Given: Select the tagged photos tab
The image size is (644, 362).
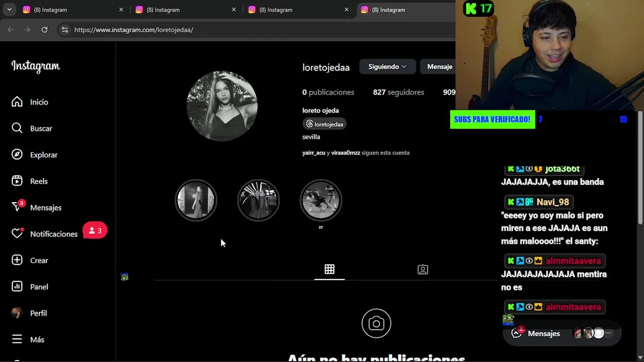Looking at the screenshot, I should point(423,269).
